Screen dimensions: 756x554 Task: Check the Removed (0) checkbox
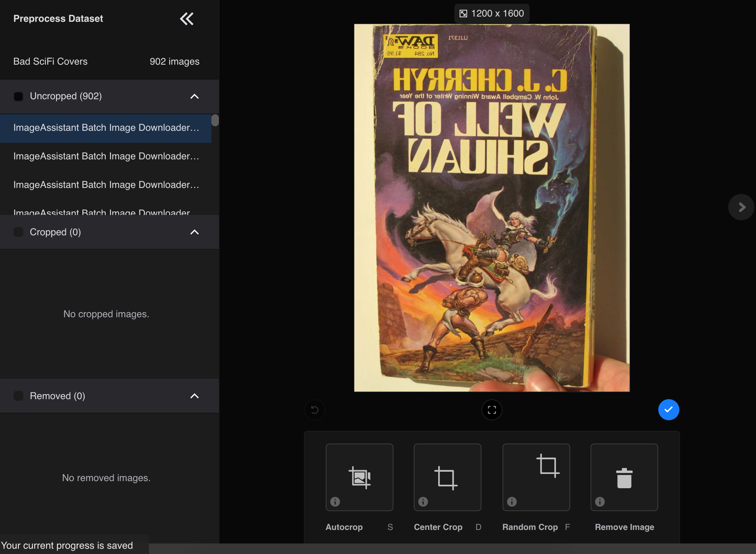18,396
